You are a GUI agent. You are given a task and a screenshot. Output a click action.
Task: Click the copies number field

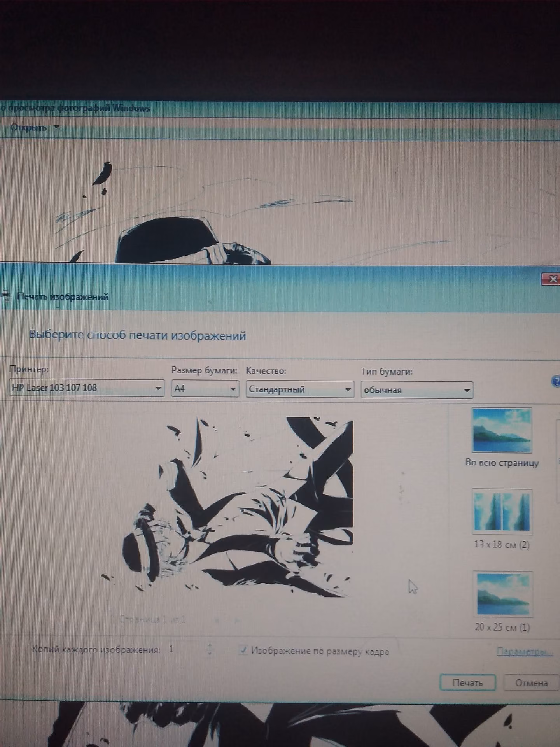tap(186, 649)
